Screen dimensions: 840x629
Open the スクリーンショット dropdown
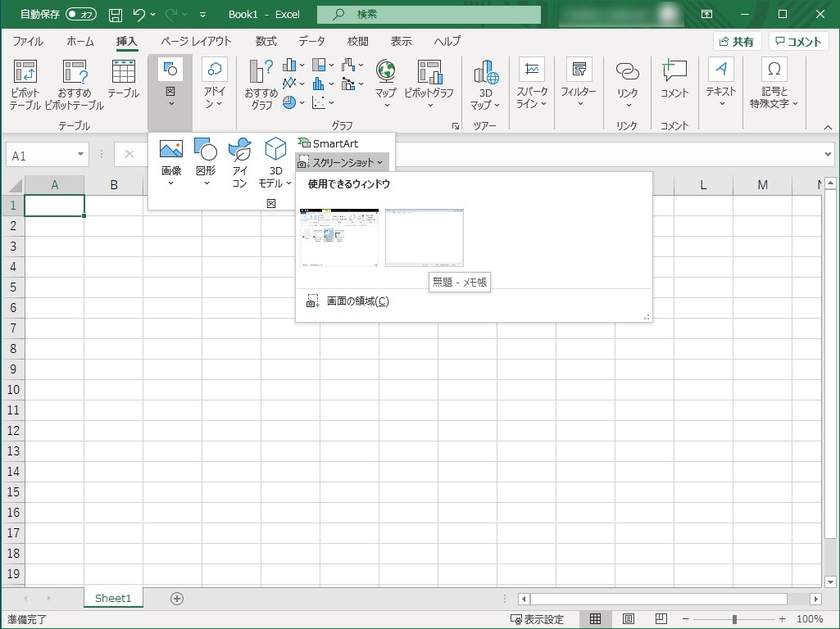(x=341, y=162)
